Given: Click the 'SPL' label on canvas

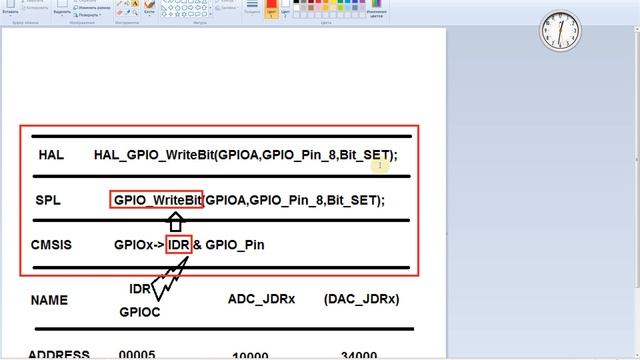Looking at the screenshot, I should coord(48,200).
